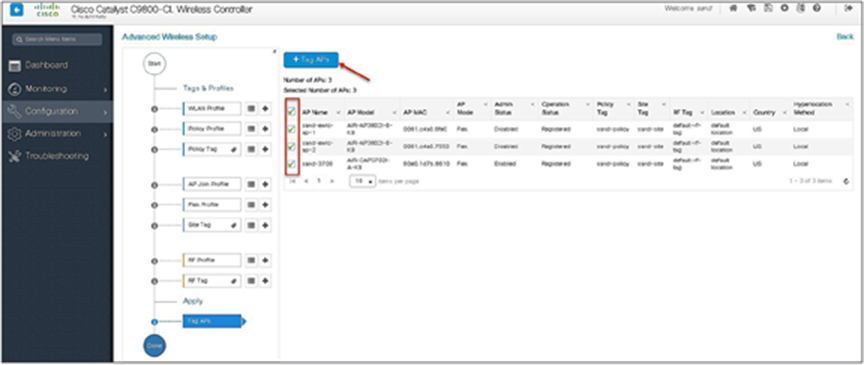The image size is (864, 365).
Task: Open the list icon beside RF Tag
Action: (x=251, y=281)
